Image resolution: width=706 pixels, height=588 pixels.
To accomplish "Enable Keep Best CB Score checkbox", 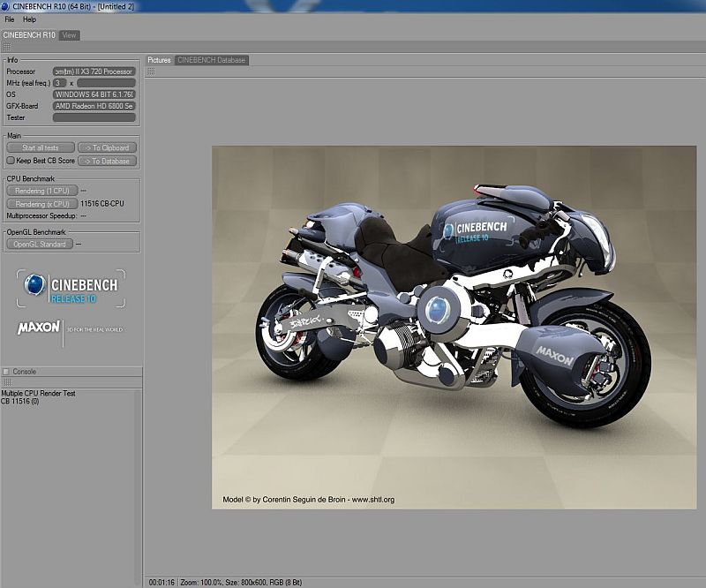I will tap(11, 161).
